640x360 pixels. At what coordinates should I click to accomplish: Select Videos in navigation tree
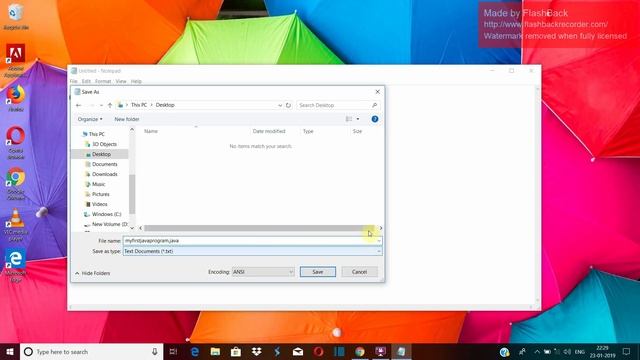pos(99,204)
